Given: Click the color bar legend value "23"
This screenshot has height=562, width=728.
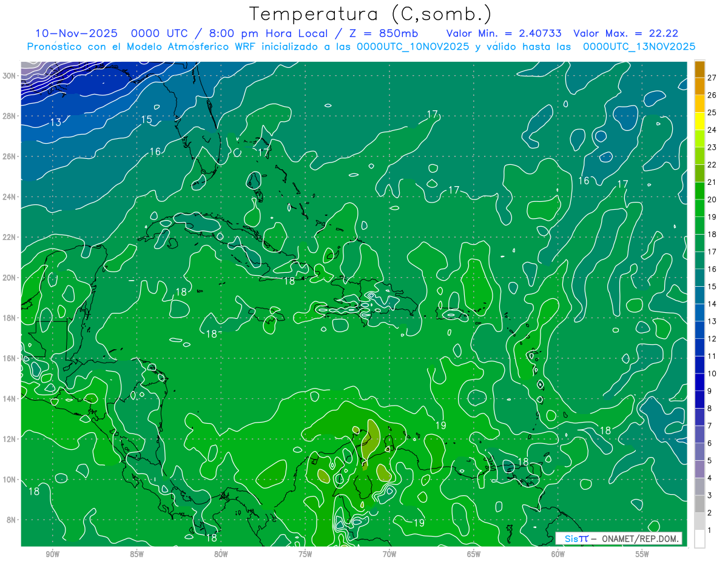Looking at the screenshot, I should (712, 147).
